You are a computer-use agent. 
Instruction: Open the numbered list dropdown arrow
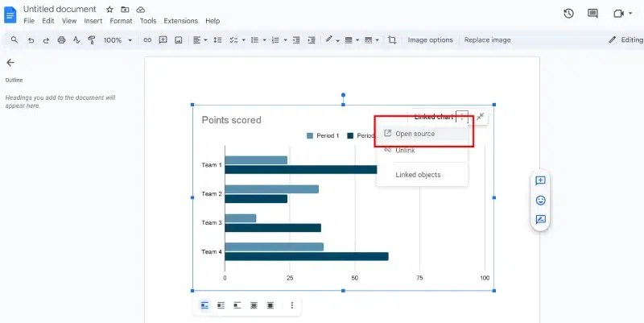(x=286, y=39)
